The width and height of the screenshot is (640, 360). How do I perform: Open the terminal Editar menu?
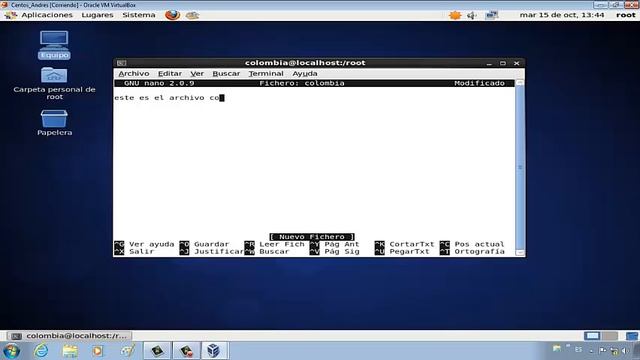tap(170, 74)
